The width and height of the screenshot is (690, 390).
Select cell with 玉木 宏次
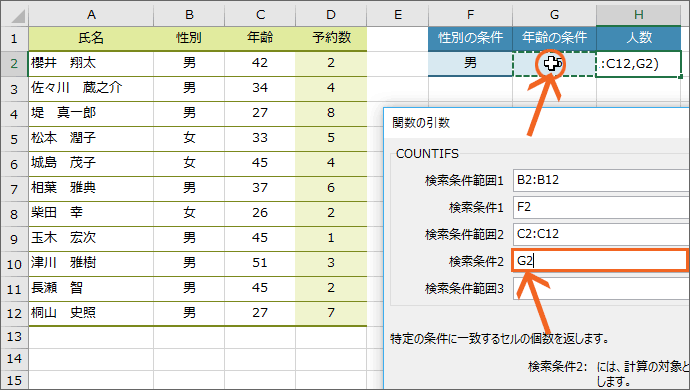click(91, 238)
